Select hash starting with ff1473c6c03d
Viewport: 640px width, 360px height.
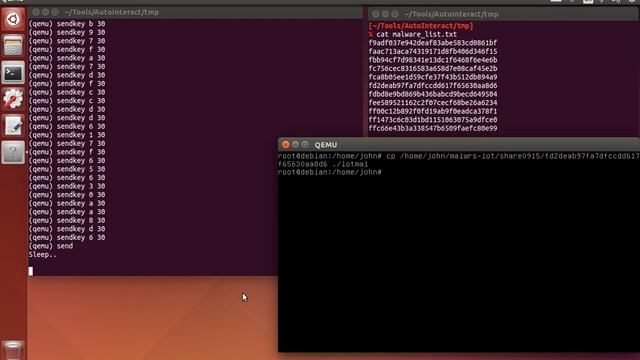pyautogui.click(x=433, y=120)
